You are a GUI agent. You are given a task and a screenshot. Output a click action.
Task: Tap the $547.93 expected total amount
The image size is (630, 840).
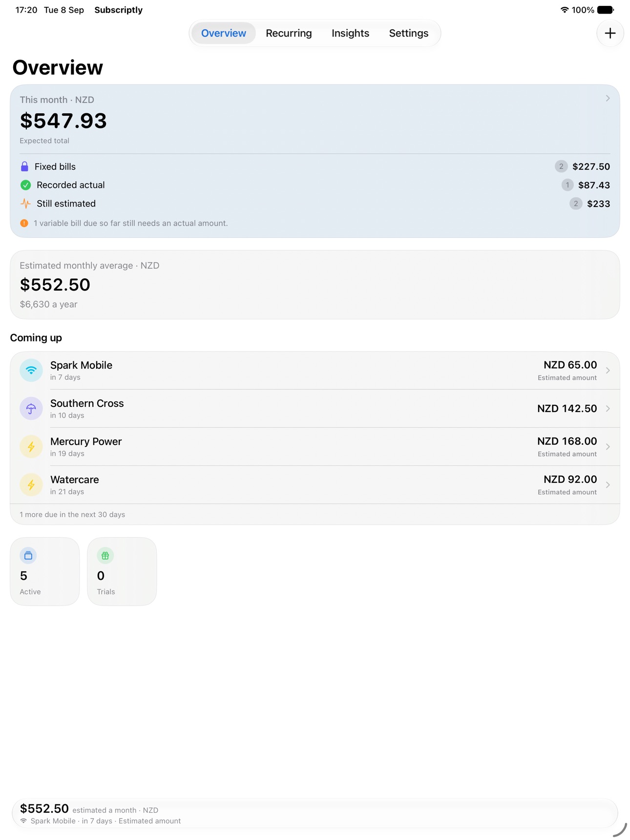(63, 121)
